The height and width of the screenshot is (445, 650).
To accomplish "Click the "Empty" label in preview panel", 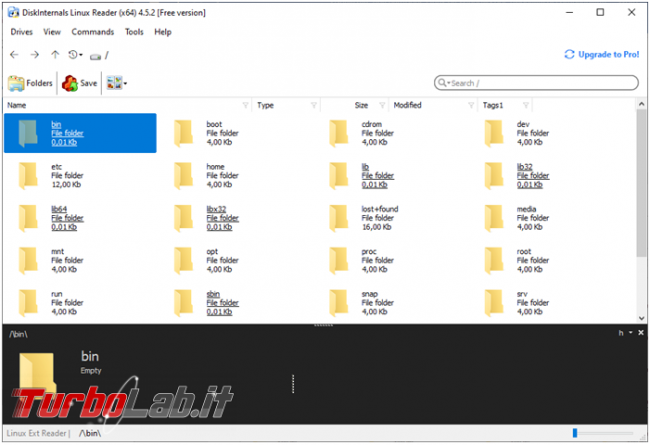I will (91, 371).
